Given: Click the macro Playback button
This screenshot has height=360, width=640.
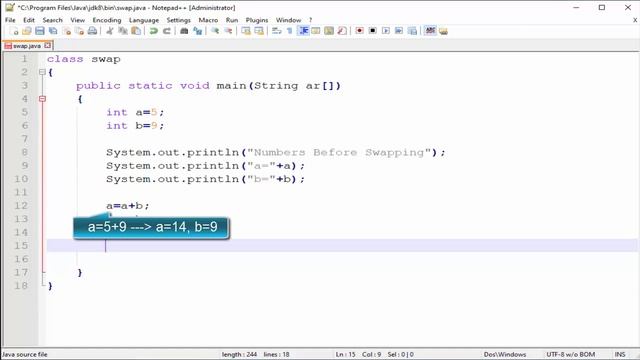Looking at the screenshot, I should point(386,31).
